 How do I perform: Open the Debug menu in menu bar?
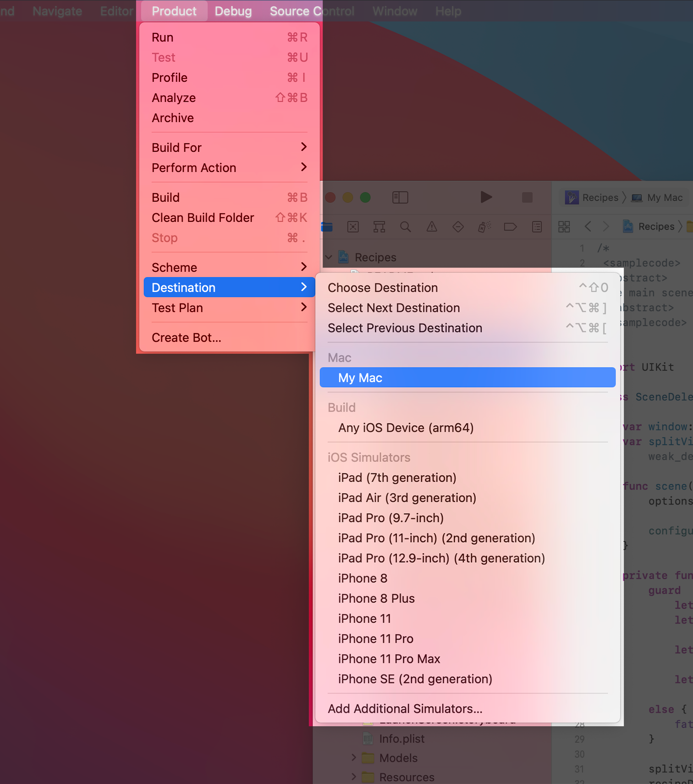point(233,11)
